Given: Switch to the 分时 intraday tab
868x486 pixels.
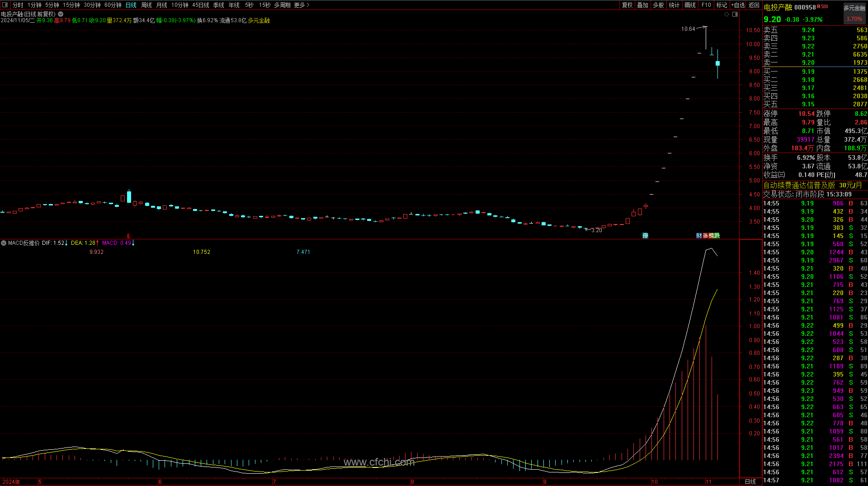Looking at the screenshot, I should tap(18, 5).
